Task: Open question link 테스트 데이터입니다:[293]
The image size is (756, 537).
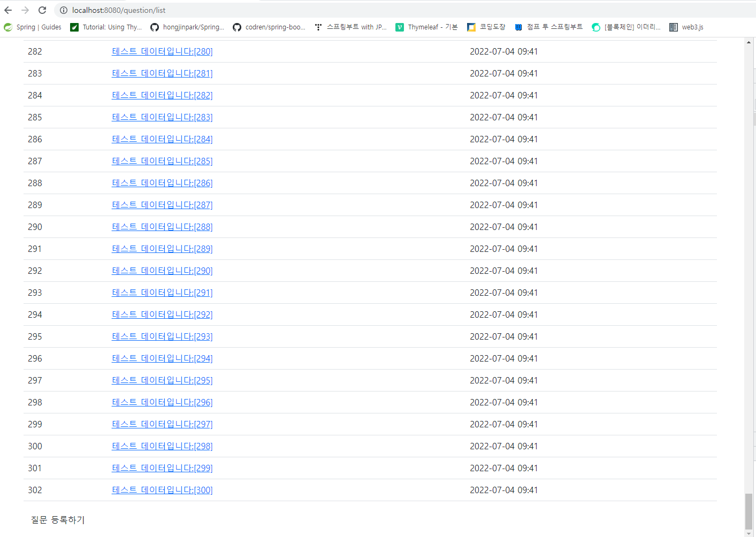Action: coord(162,336)
